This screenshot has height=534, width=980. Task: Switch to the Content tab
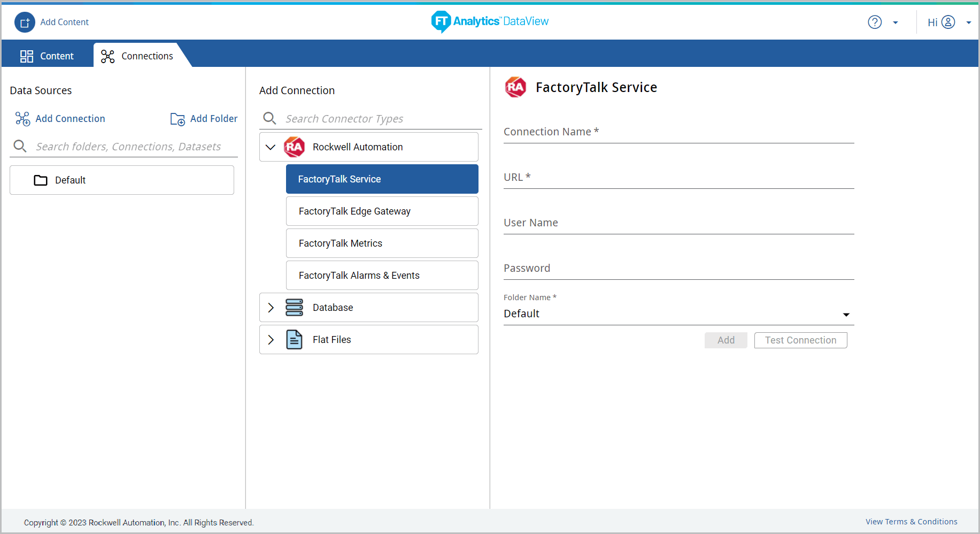tap(47, 56)
